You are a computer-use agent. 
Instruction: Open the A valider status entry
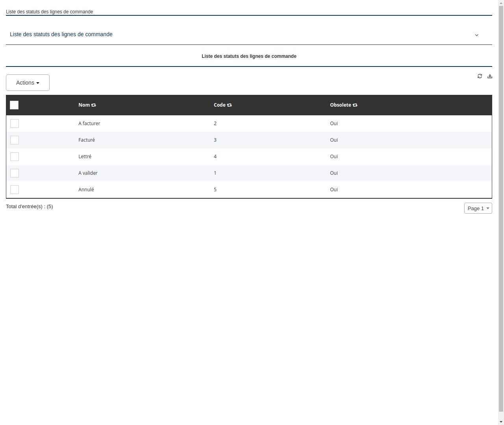pyautogui.click(x=88, y=173)
